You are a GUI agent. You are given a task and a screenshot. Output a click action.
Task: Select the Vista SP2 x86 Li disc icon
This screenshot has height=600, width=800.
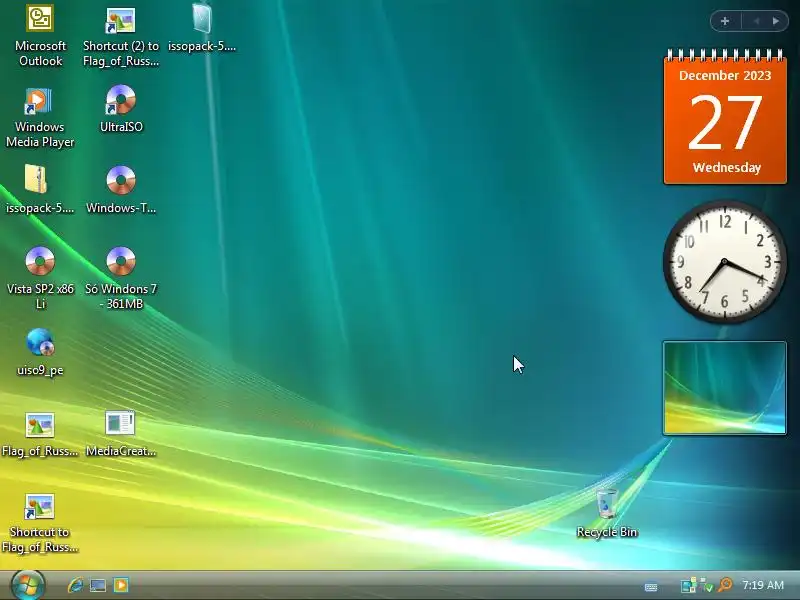(x=40, y=278)
